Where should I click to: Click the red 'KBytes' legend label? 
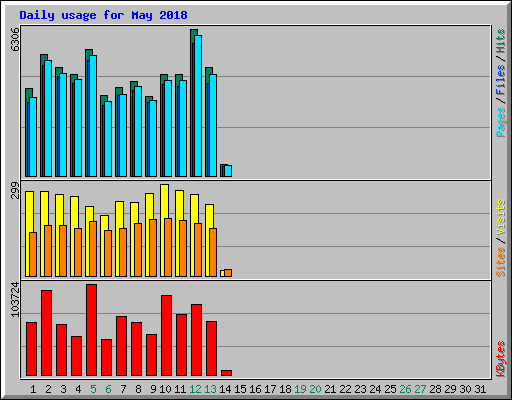click(500, 359)
